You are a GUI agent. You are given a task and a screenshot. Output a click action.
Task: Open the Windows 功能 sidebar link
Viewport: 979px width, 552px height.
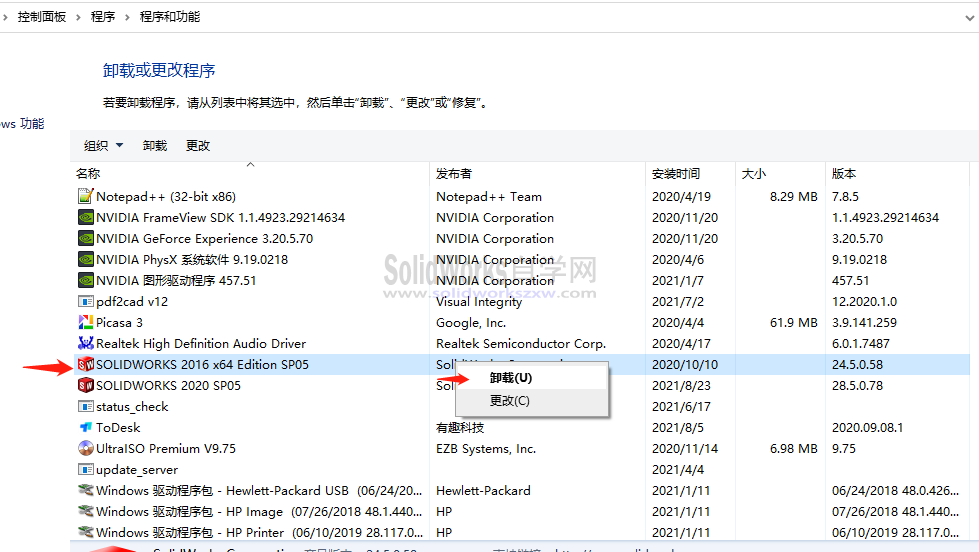[x=22, y=124]
